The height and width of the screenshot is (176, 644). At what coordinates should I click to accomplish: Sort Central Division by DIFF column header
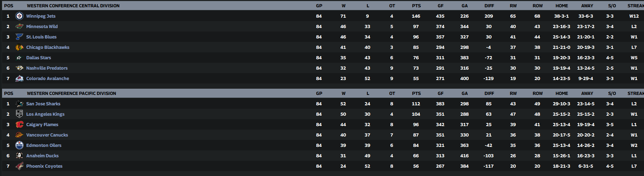coord(489,6)
